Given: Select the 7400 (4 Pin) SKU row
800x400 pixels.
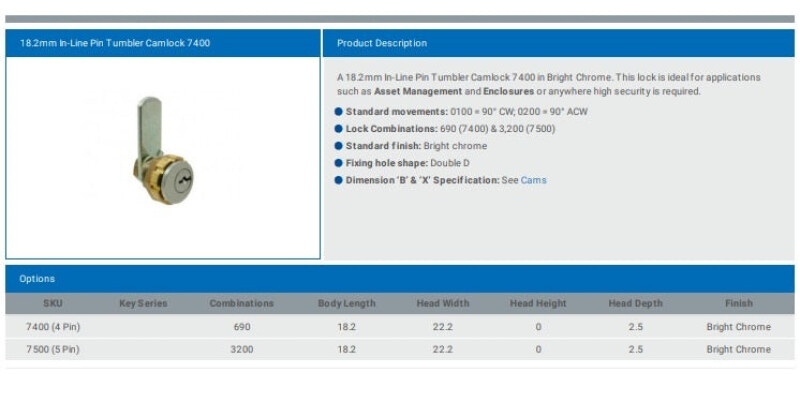Looking at the screenshot, I should point(52,327).
